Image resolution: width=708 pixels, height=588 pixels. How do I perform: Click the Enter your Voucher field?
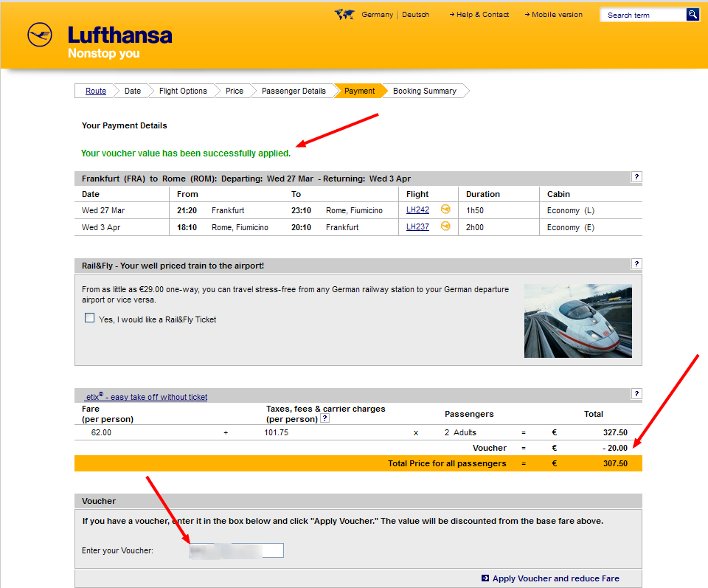pos(237,550)
